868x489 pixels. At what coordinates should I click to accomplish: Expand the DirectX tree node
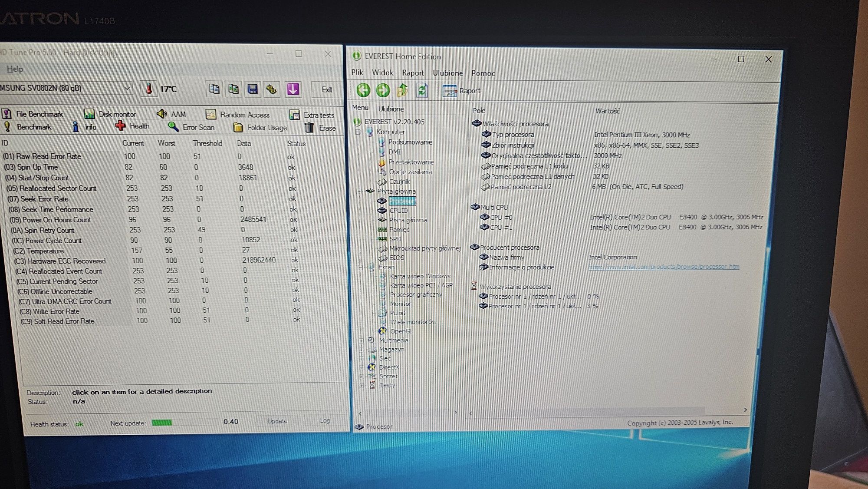pos(361,367)
